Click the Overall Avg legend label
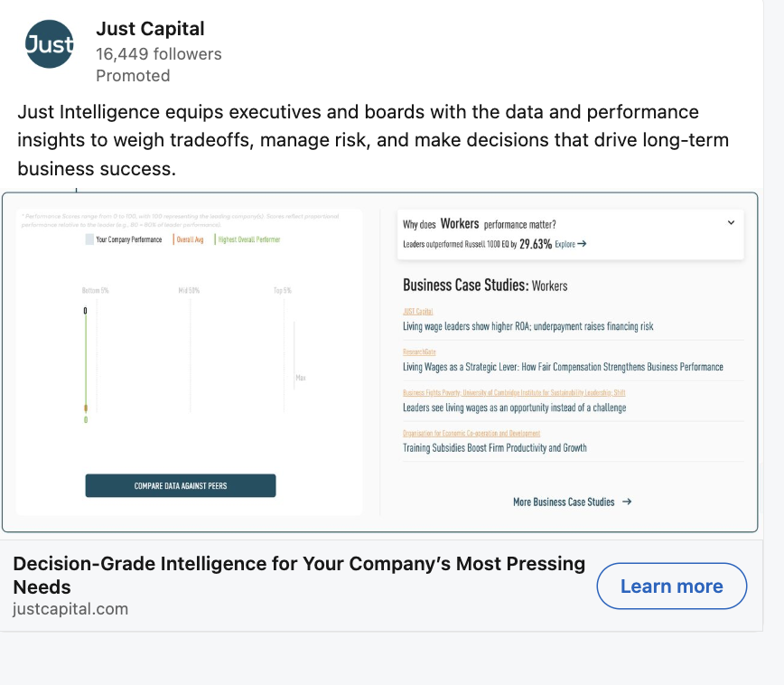784x685 pixels. [x=190, y=239]
